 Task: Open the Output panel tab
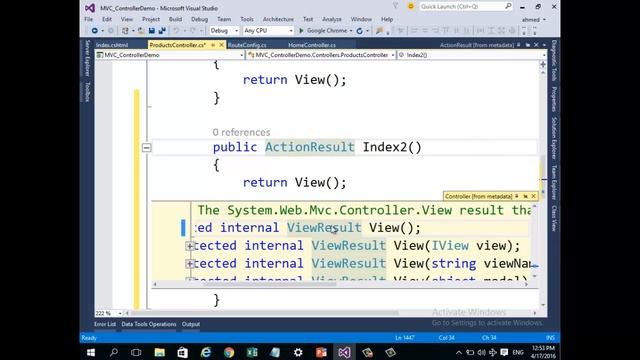tap(191, 324)
